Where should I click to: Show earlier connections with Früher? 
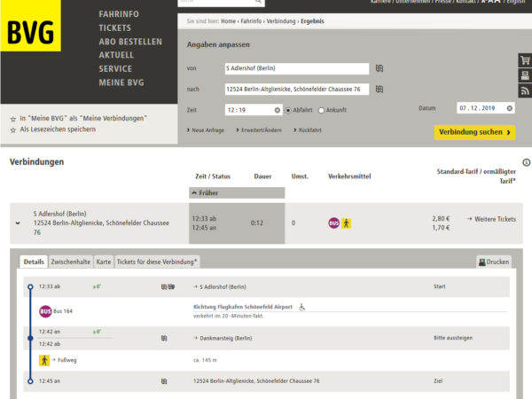click(x=206, y=192)
